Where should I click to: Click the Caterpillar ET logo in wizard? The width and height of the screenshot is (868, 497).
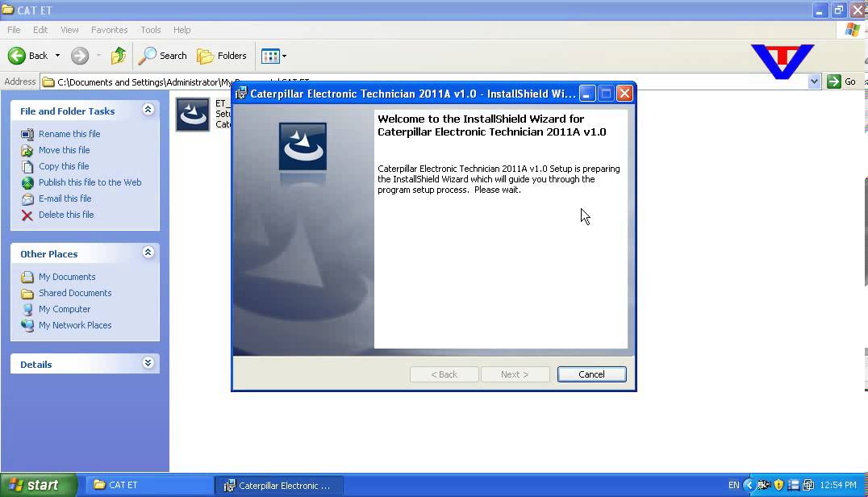[303, 147]
